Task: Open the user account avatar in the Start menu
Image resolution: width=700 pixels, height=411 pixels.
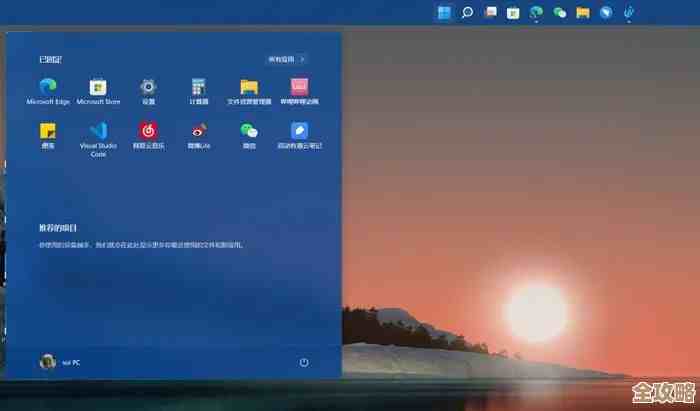Action: [x=48, y=361]
